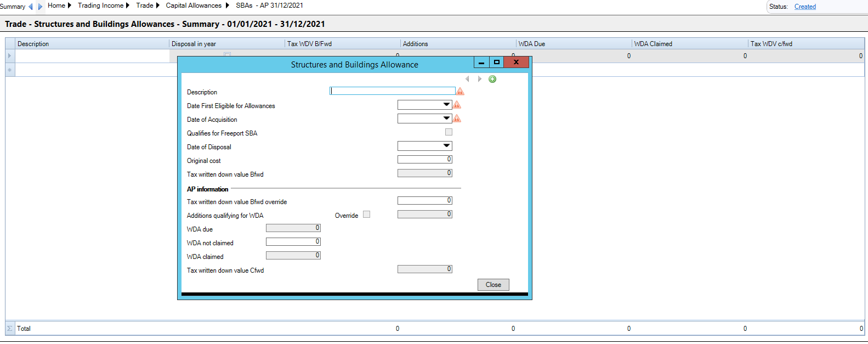This screenshot has width=868, height=344.
Task: Click the Summary label in the top bar
Action: tap(13, 7)
